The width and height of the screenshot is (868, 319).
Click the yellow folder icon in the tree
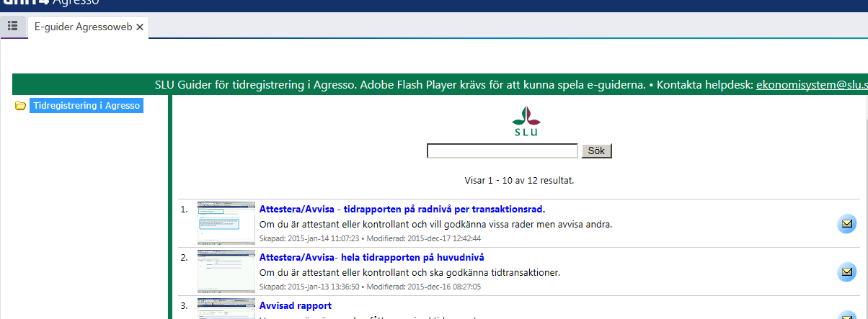coord(20,106)
